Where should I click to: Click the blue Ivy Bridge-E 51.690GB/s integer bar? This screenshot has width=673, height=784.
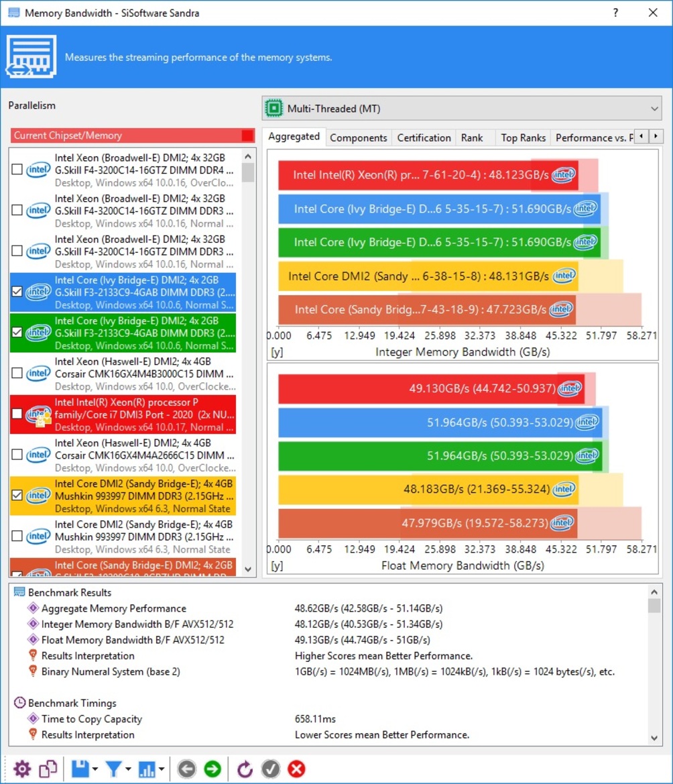[439, 209]
